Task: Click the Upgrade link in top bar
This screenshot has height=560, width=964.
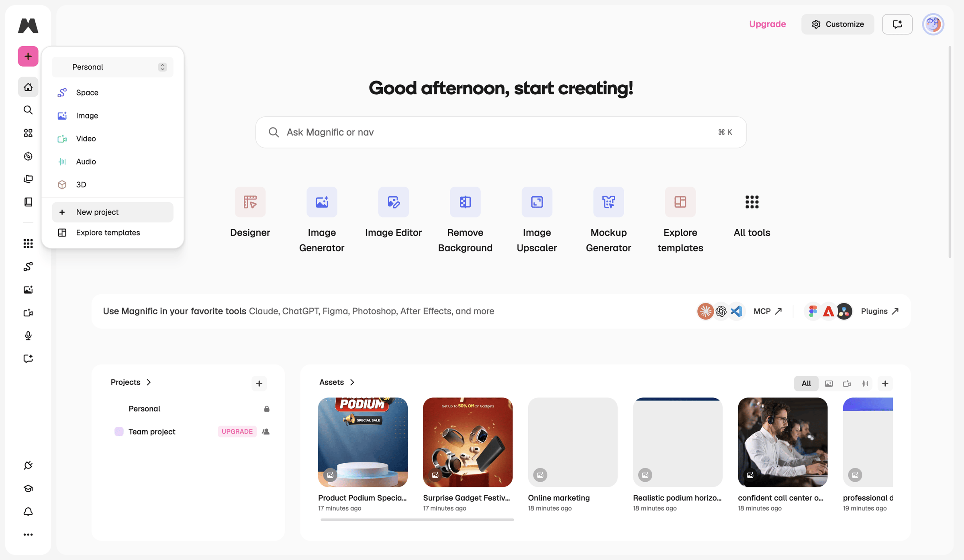Action: point(767,24)
